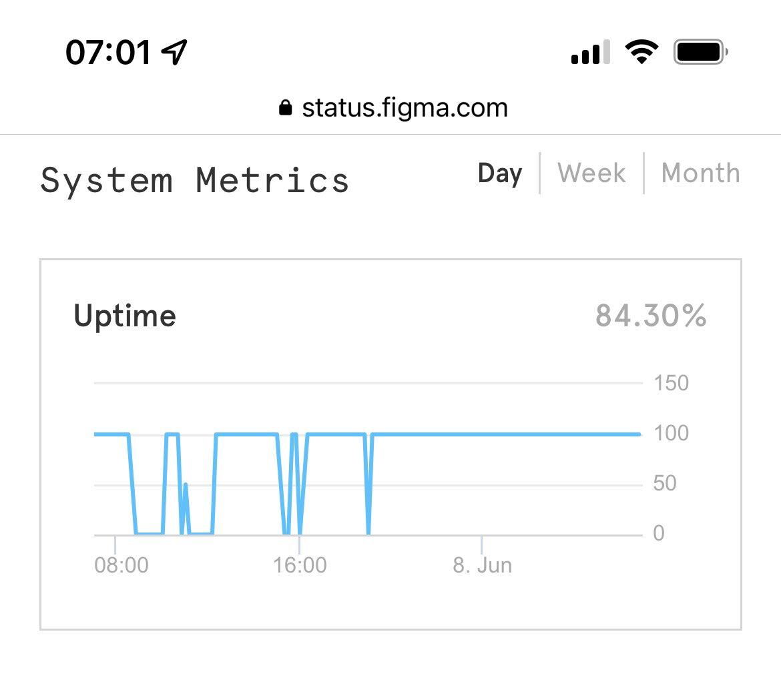Switch metrics view to Week tab
This screenshot has width=781, height=700.
click(591, 173)
